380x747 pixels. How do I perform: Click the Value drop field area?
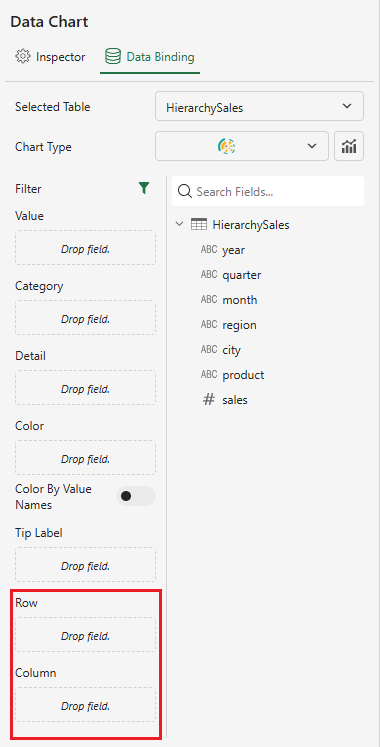pyautogui.click(x=85, y=248)
